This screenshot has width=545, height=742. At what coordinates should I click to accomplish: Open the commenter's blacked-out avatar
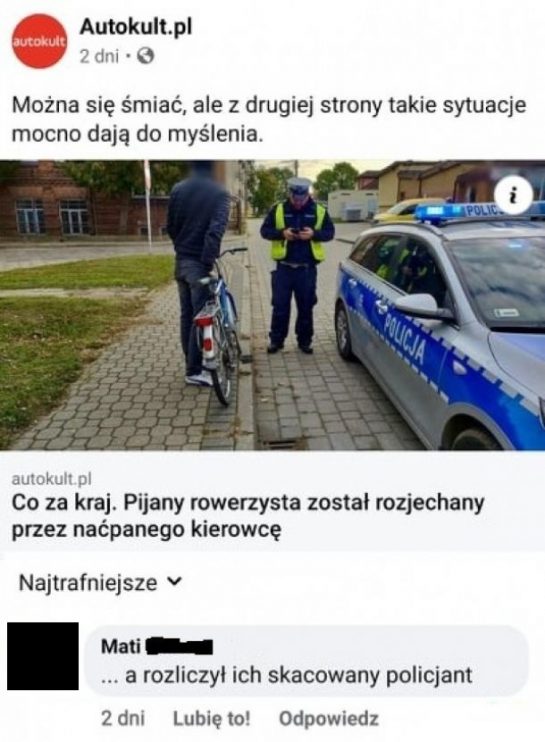point(43,656)
